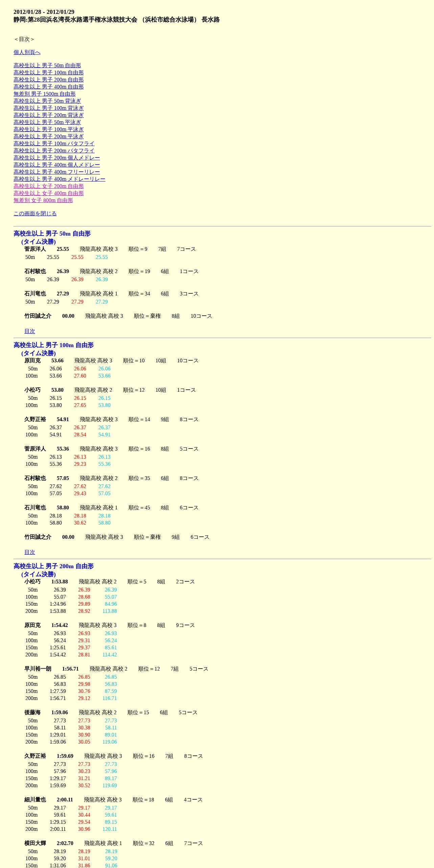Open 高校生以上 男子 200m 自由形 index link
This screenshot has height=868, width=434.
pos(49,80)
